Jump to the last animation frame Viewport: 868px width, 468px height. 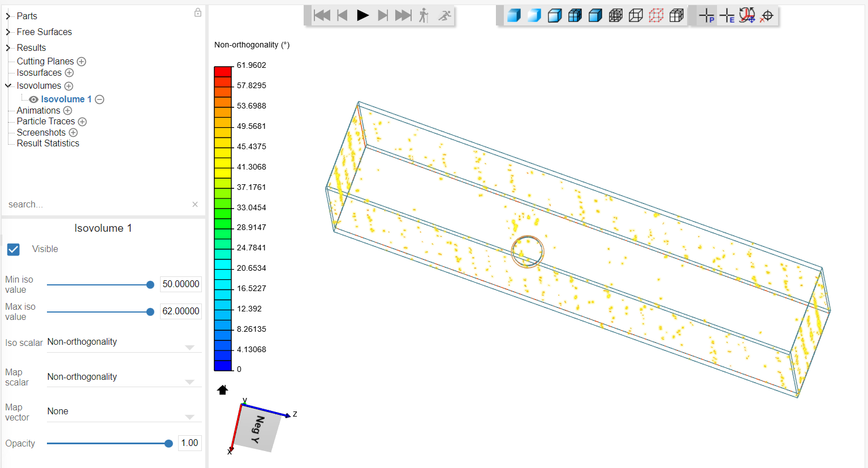coord(403,15)
